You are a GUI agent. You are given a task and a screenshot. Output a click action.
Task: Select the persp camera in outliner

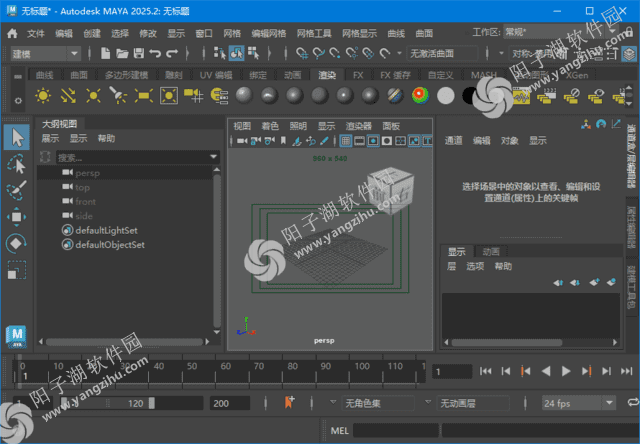point(124,173)
